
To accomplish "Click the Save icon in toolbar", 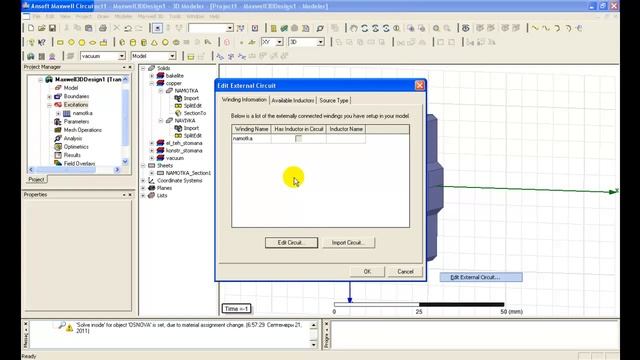I will pos(52,28).
